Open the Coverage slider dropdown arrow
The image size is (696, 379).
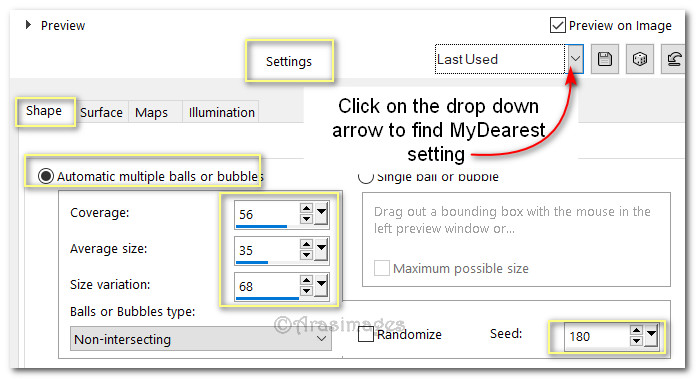click(x=321, y=213)
